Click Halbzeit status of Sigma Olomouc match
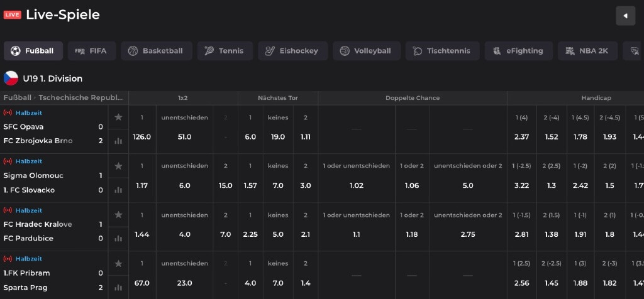Viewport: 644px width, 299px height. (x=29, y=161)
